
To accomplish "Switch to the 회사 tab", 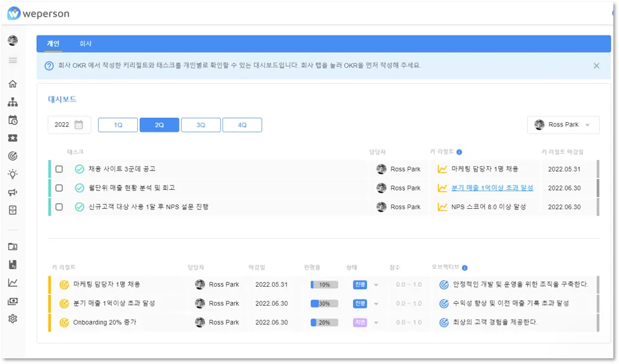I will pos(85,44).
